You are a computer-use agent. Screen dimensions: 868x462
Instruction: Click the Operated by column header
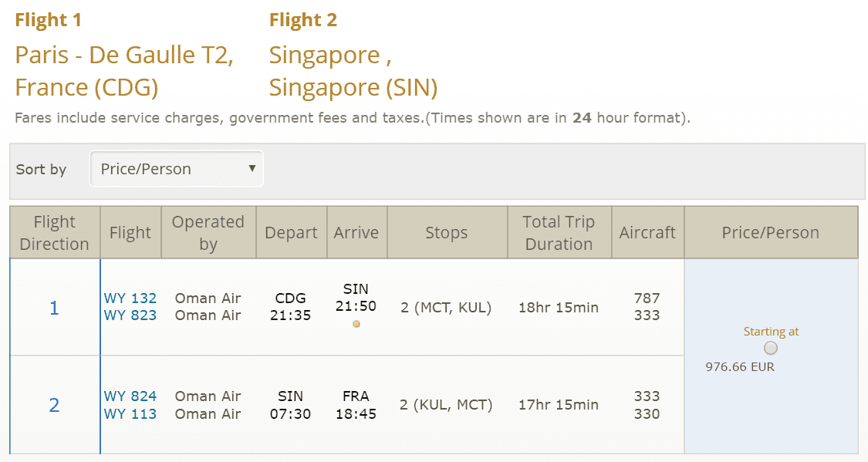[x=208, y=232]
